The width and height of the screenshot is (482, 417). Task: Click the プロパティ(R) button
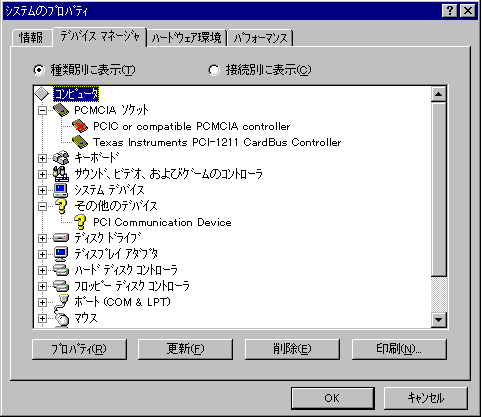click(x=79, y=349)
